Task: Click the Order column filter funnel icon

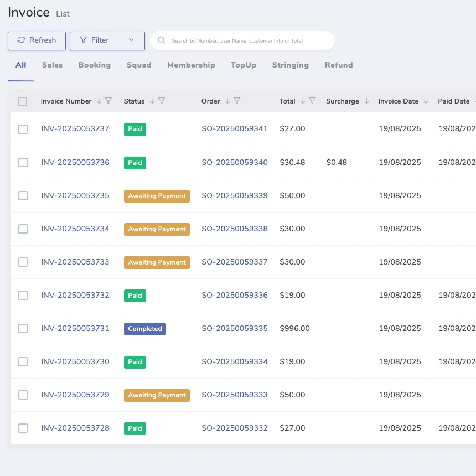Action: tap(237, 101)
